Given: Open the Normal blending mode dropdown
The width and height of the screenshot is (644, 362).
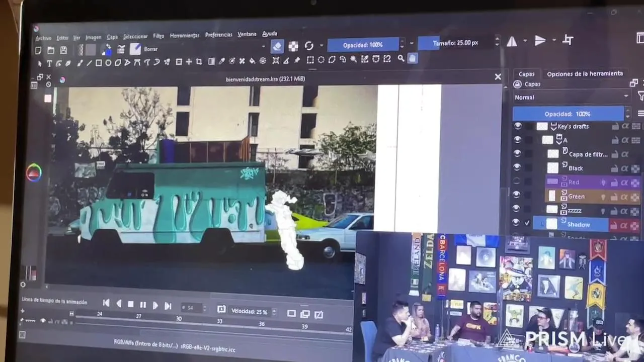Looking at the screenshot, I should pos(572,97).
